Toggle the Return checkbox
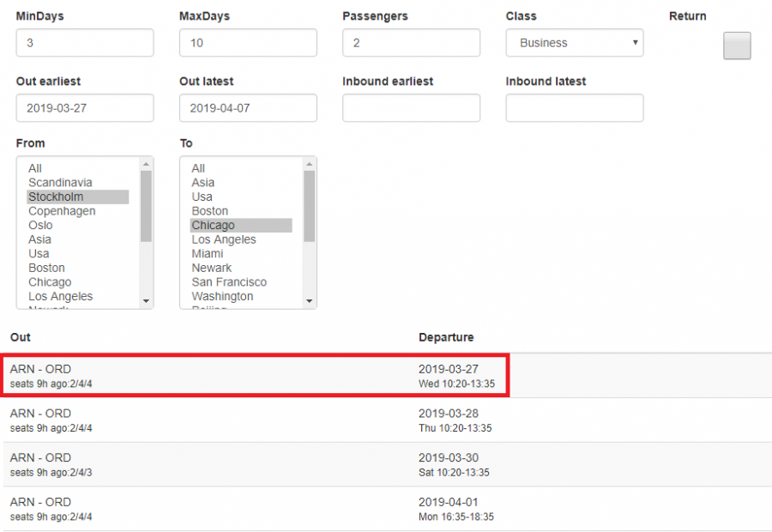 (x=737, y=45)
